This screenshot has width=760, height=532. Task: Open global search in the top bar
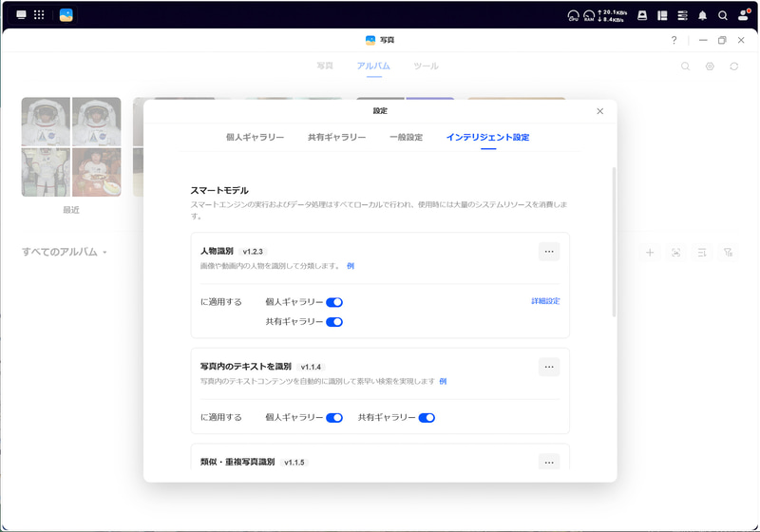pos(722,15)
